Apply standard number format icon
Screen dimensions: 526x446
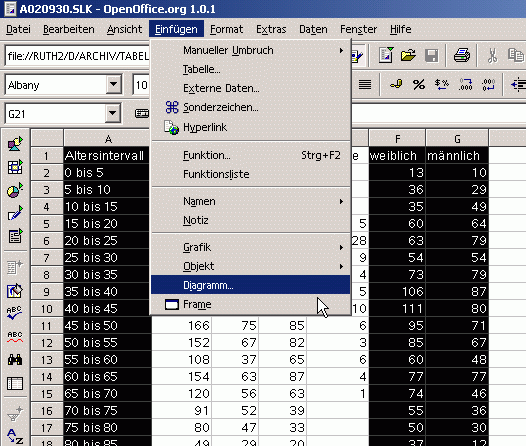442,84
